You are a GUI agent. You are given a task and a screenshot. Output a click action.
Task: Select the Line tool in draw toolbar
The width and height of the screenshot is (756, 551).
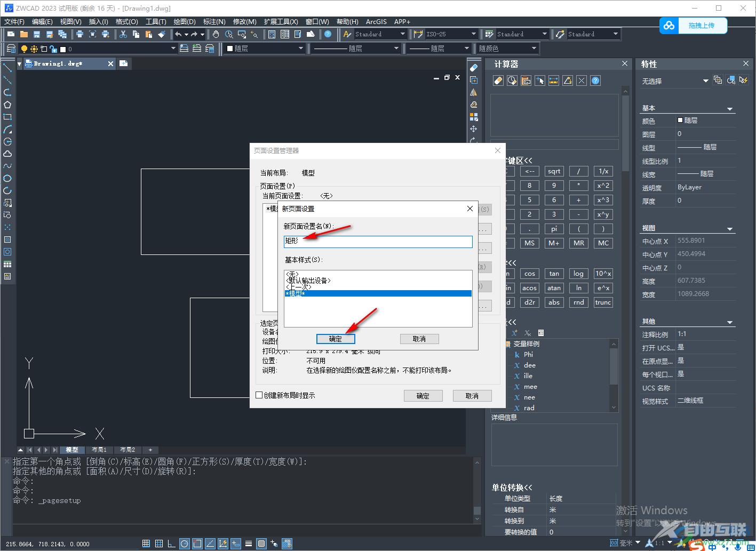pos(7,68)
